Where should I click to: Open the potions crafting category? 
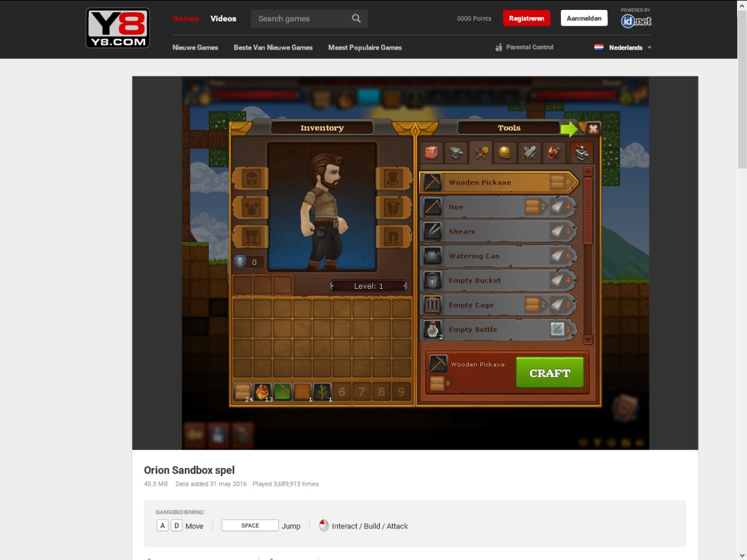point(554,152)
